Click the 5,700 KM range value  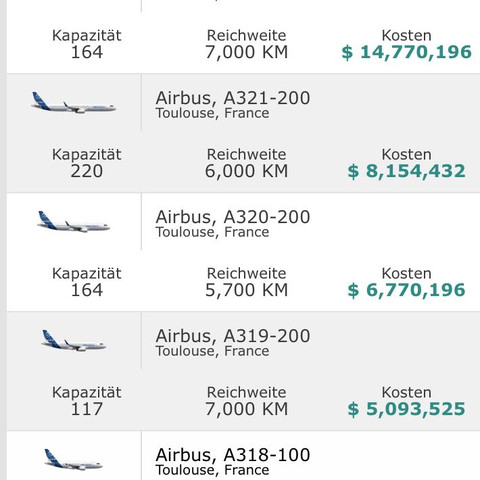[246, 290]
